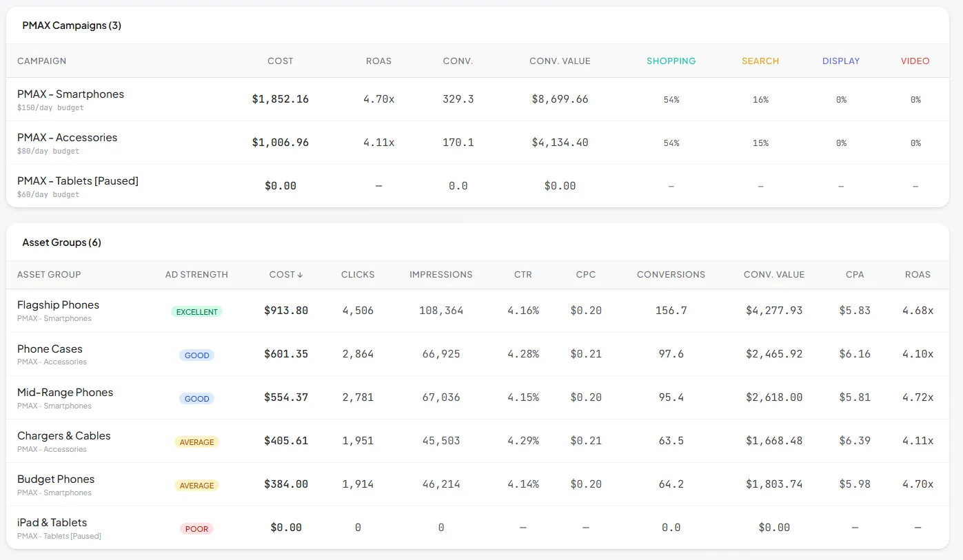This screenshot has width=963, height=560.
Task: Click the Display channel column header
Action: coord(841,61)
